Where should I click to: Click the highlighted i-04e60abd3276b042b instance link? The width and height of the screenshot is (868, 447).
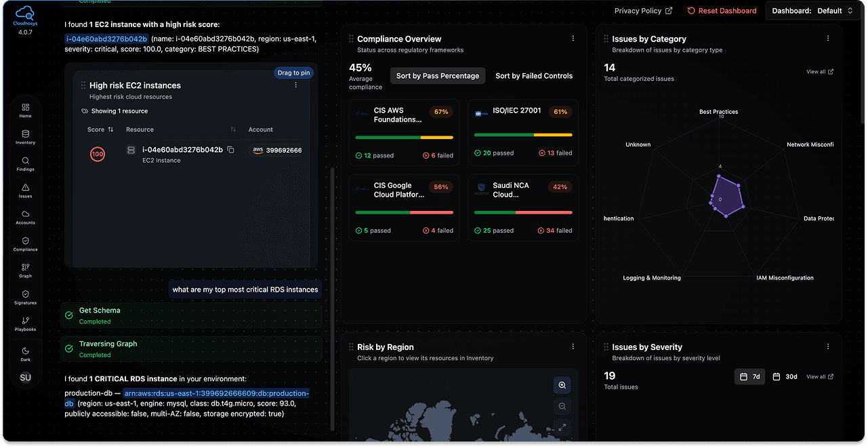point(106,39)
